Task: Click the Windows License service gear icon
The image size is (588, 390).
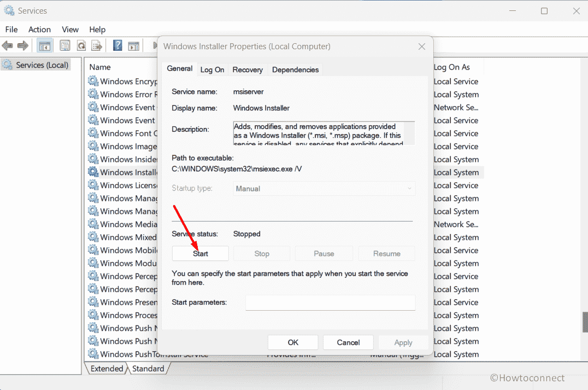Action: 93,185
